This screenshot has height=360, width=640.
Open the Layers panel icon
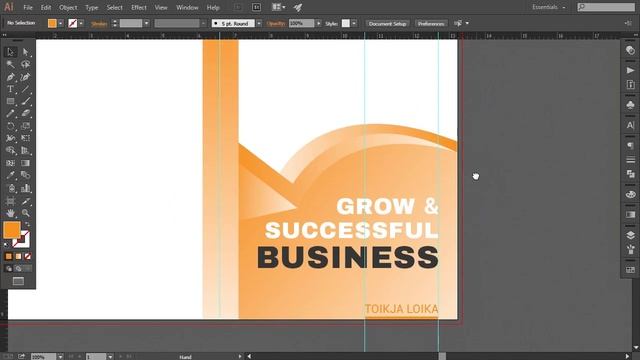[630, 235]
